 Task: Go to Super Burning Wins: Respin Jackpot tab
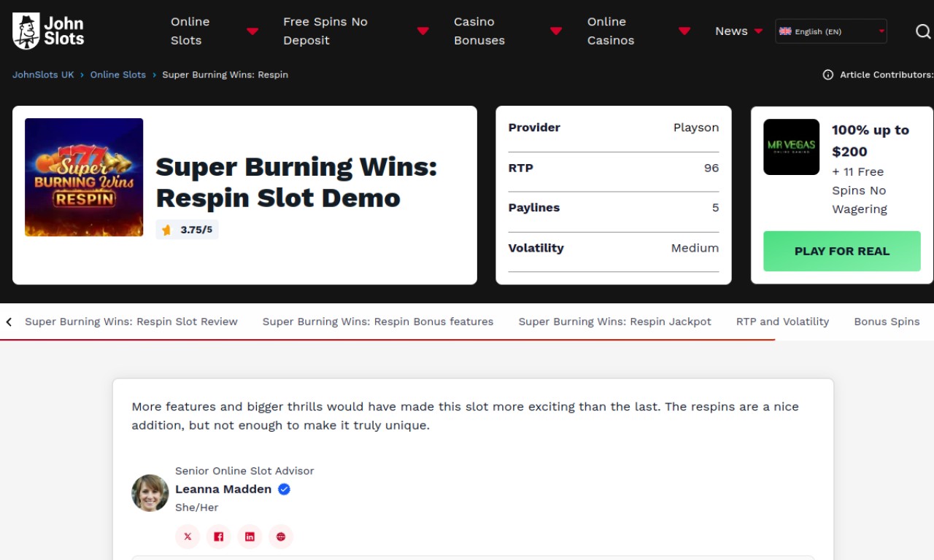tap(615, 322)
